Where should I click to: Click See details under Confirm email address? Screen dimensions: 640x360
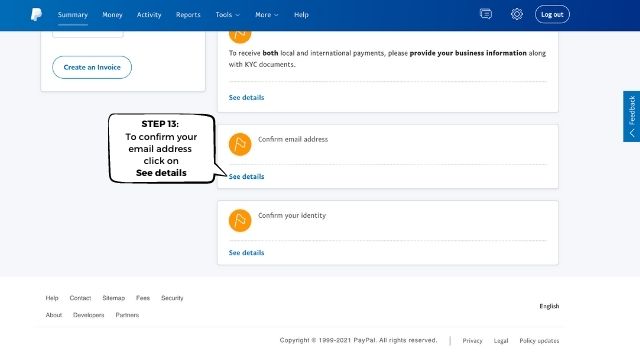click(246, 177)
